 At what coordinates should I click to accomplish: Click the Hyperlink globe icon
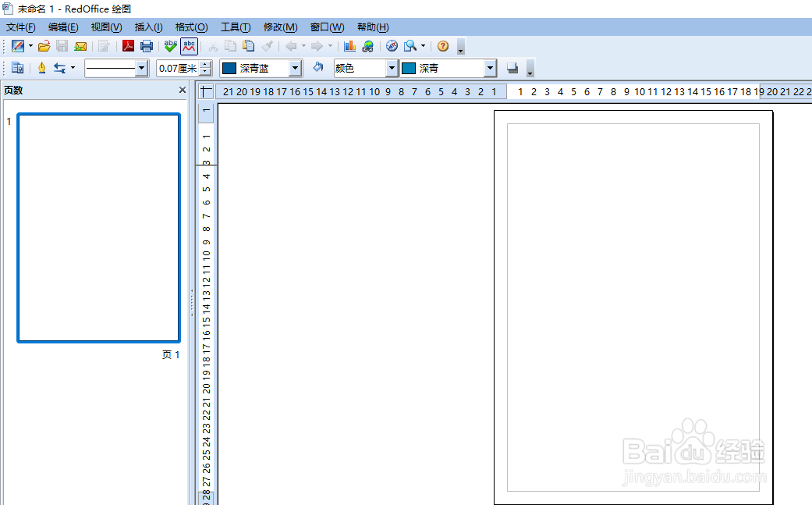368,46
